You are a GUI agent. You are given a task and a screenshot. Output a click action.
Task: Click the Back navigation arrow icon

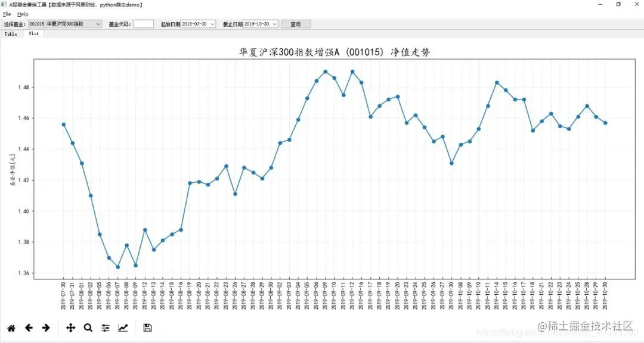(29, 328)
